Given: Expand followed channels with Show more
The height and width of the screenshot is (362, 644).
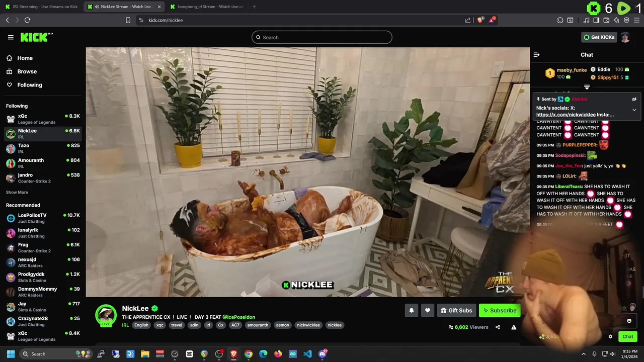Looking at the screenshot, I should pos(17,193).
